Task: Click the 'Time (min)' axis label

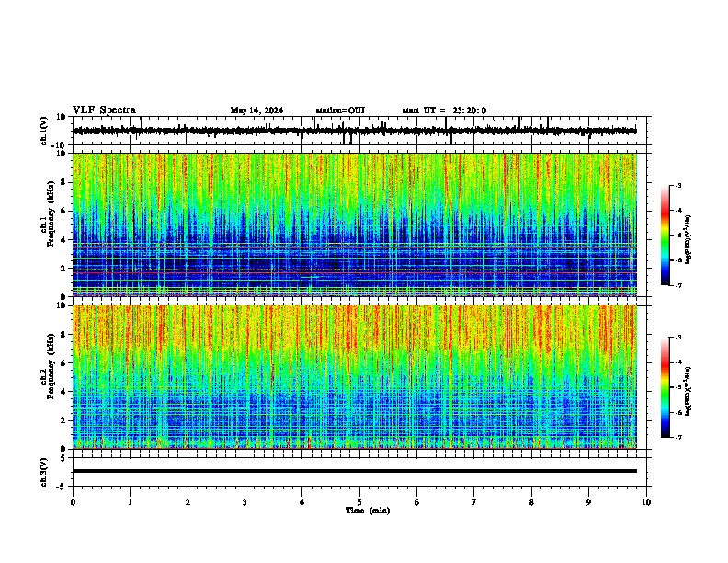Action: tap(368, 511)
